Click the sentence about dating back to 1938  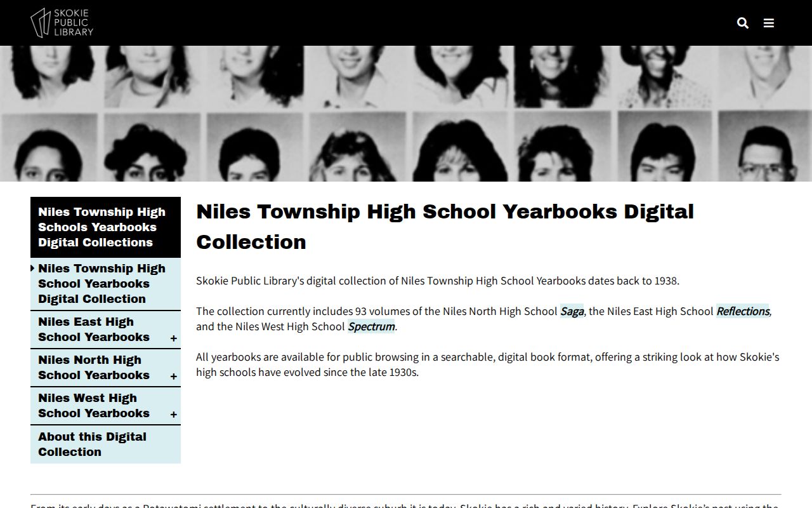438,281
